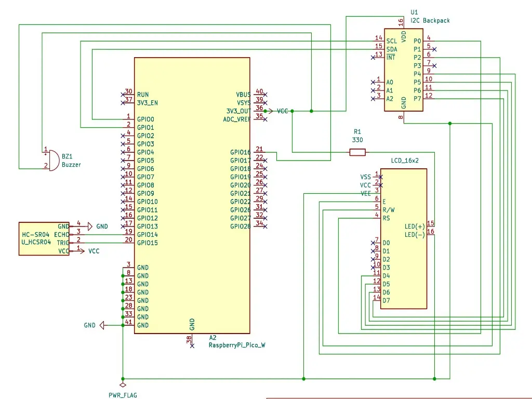Screen dimensions: 532x399
Task: Click the no-connect mark on 3V3_EN pin 37
Action: tap(123, 103)
